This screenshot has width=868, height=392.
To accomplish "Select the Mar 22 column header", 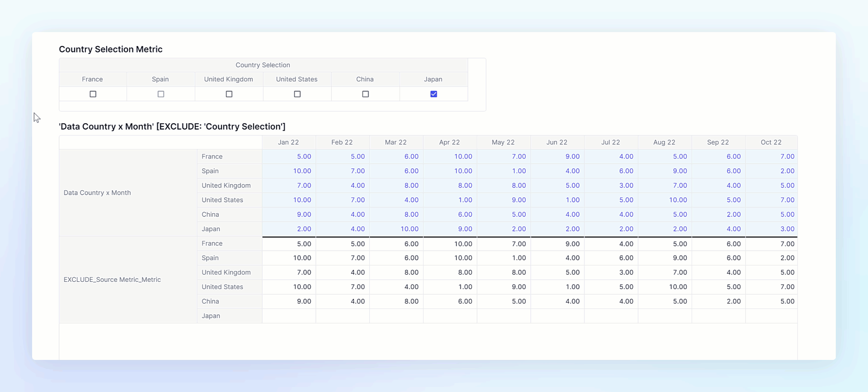I will tap(396, 142).
